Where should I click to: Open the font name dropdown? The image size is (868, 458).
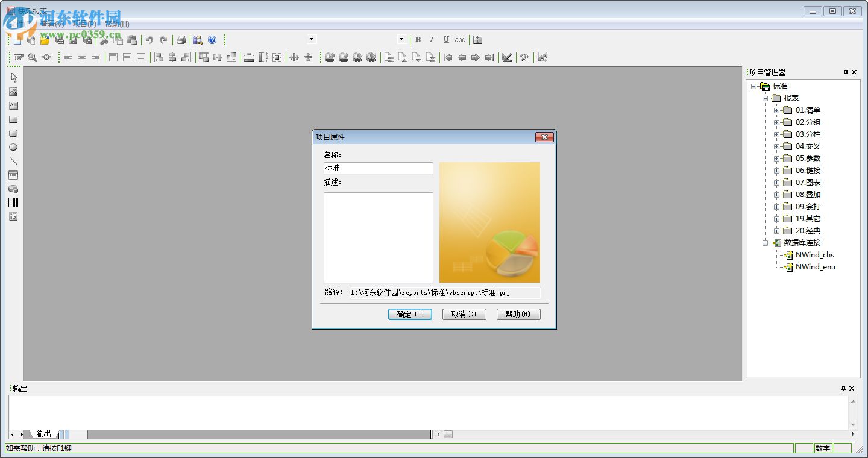pos(311,39)
